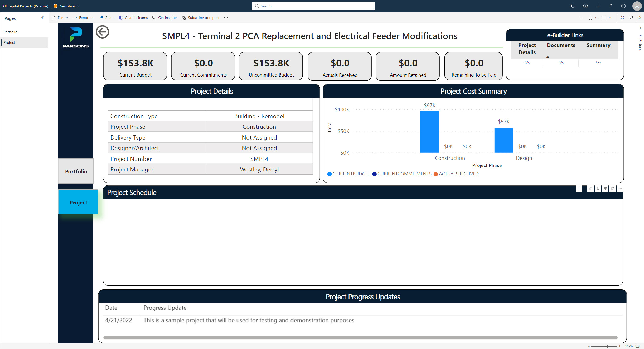This screenshot has height=349, width=644.
Task: Add this report to favorites
Action: point(639,18)
